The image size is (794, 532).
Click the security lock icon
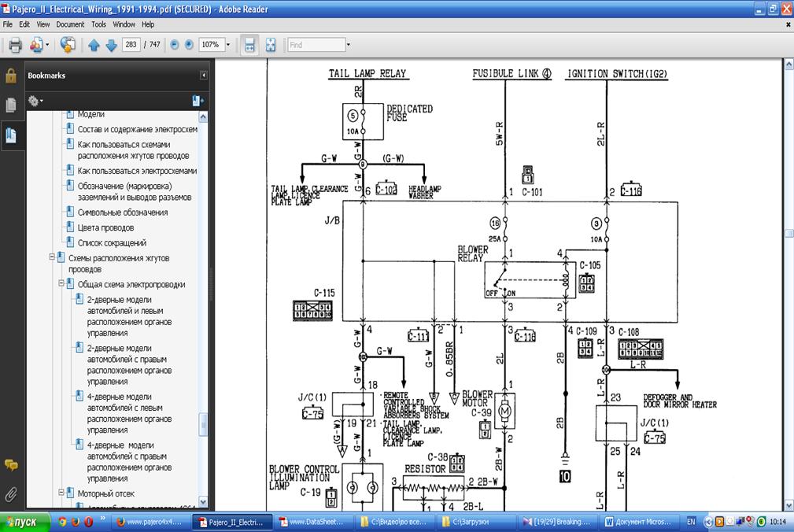click(x=11, y=76)
